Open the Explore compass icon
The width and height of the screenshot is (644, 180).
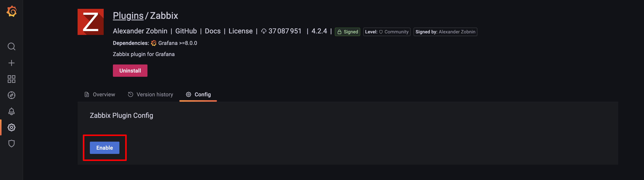pyautogui.click(x=12, y=95)
